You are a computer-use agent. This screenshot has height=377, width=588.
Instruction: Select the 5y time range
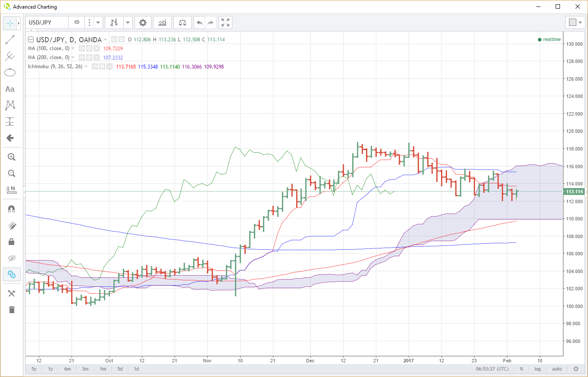[34, 369]
